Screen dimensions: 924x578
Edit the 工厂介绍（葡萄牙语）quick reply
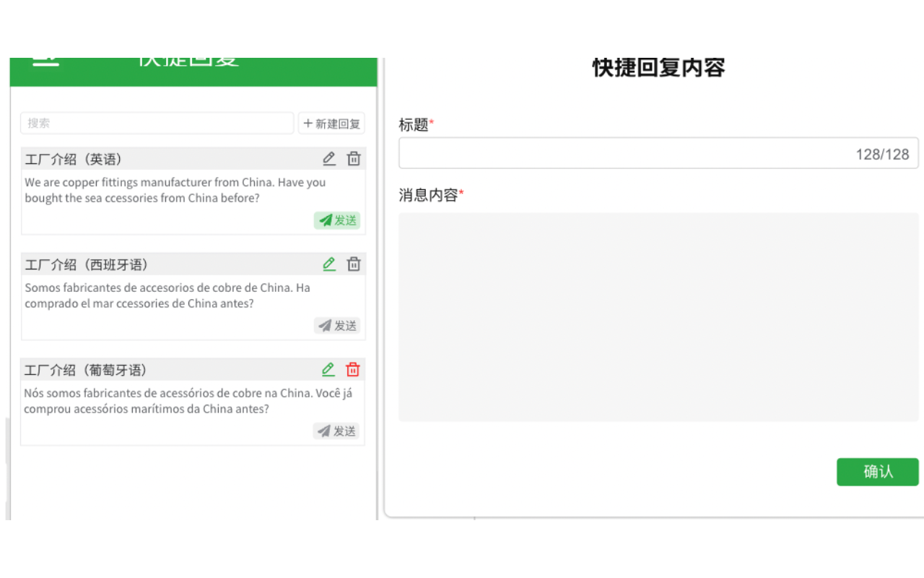pos(328,370)
